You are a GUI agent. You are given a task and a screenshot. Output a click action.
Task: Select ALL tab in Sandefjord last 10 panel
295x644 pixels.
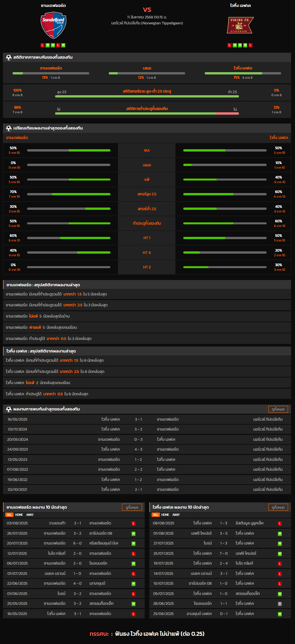click(9, 515)
